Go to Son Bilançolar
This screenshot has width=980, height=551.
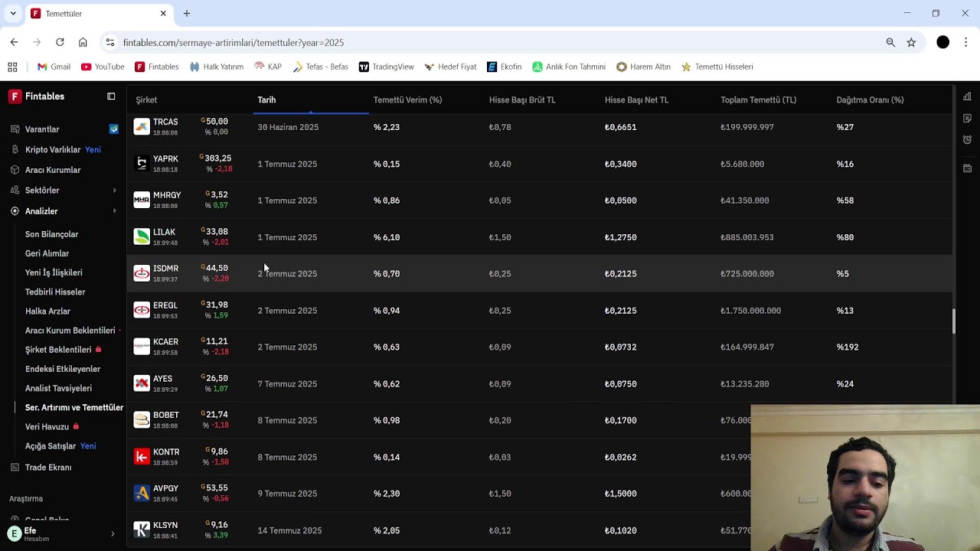(x=51, y=234)
